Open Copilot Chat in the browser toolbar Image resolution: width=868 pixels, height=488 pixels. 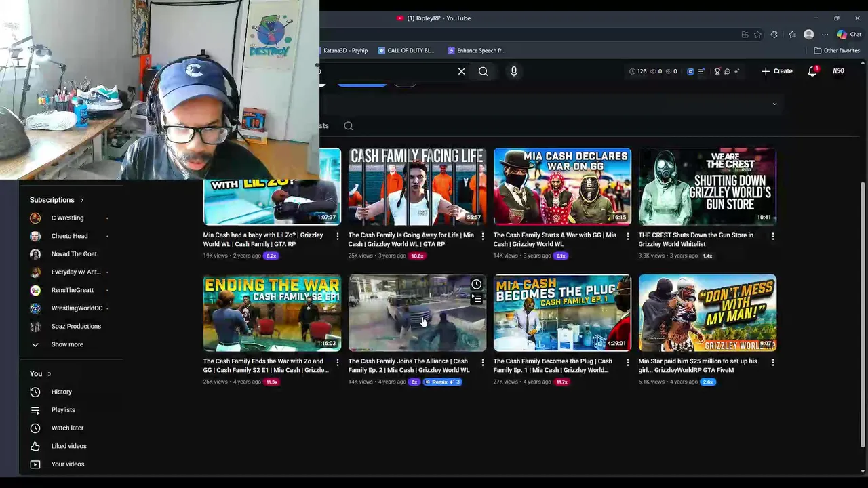848,35
